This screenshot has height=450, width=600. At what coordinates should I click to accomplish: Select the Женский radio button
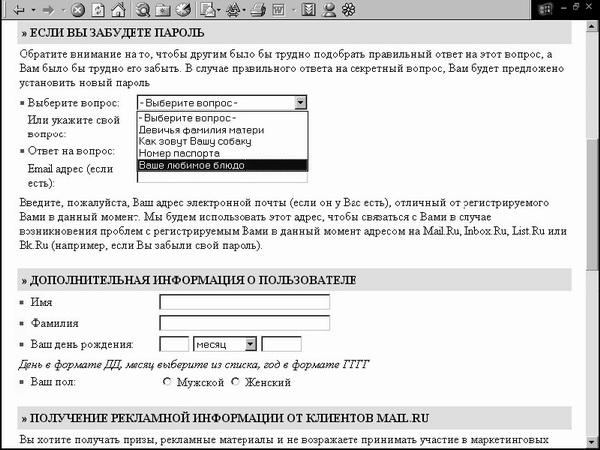[235, 382]
